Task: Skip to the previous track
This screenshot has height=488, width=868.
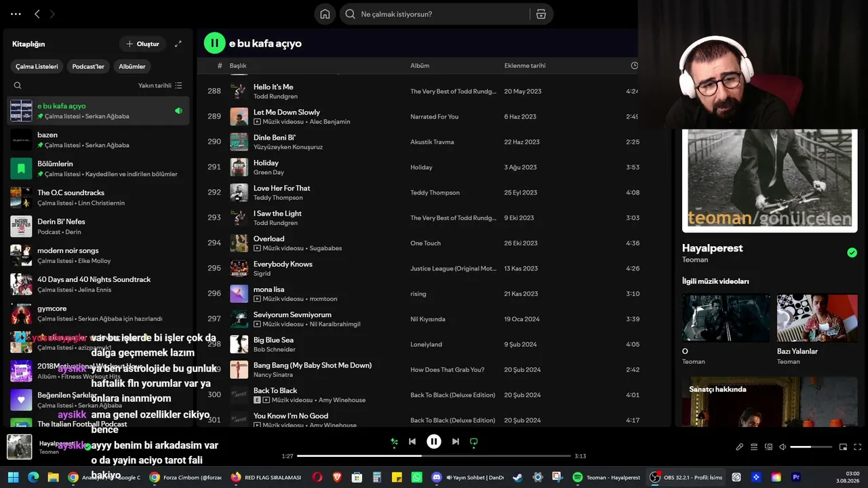Action: [412, 442]
